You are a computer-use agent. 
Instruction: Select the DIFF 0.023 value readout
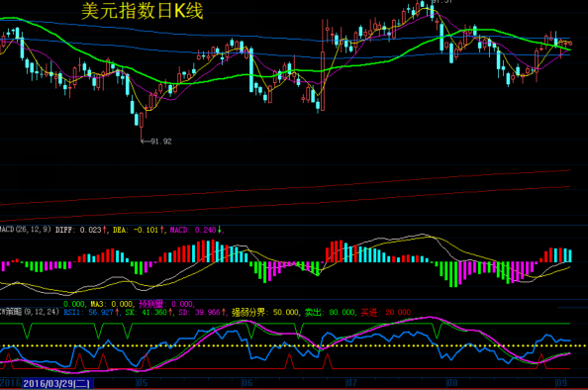tap(78, 230)
